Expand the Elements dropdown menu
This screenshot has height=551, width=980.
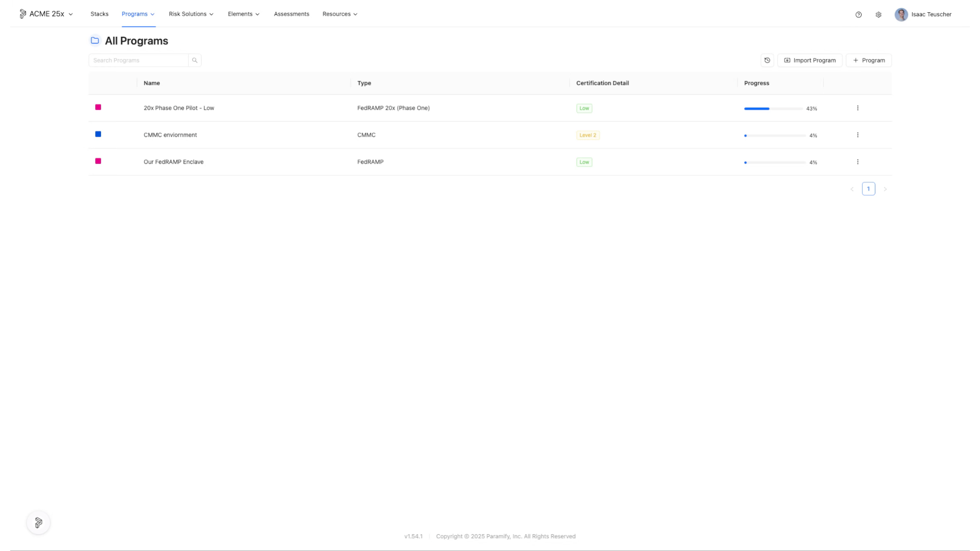pos(243,14)
